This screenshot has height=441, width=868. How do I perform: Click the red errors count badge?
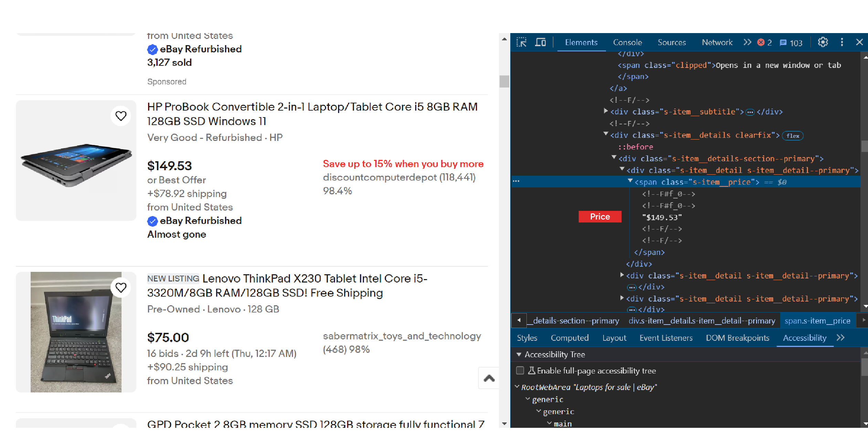point(765,42)
